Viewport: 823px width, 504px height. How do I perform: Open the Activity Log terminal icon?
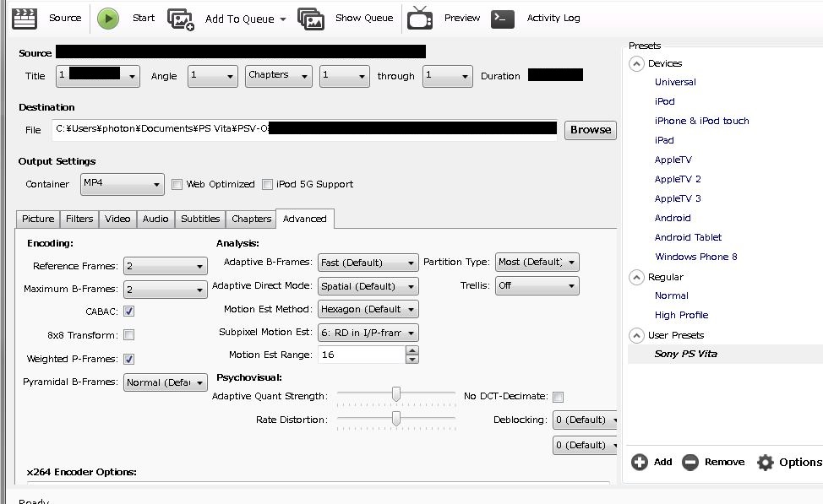point(502,19)
